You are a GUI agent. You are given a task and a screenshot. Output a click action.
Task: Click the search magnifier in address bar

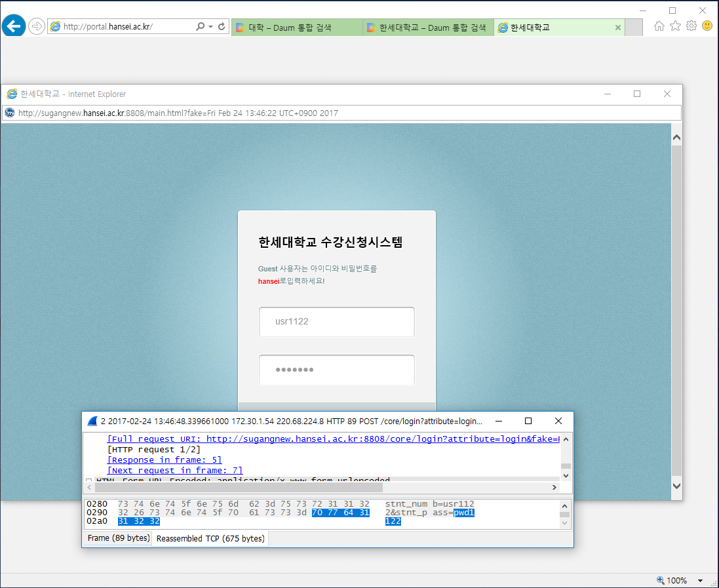click(201, 27)
